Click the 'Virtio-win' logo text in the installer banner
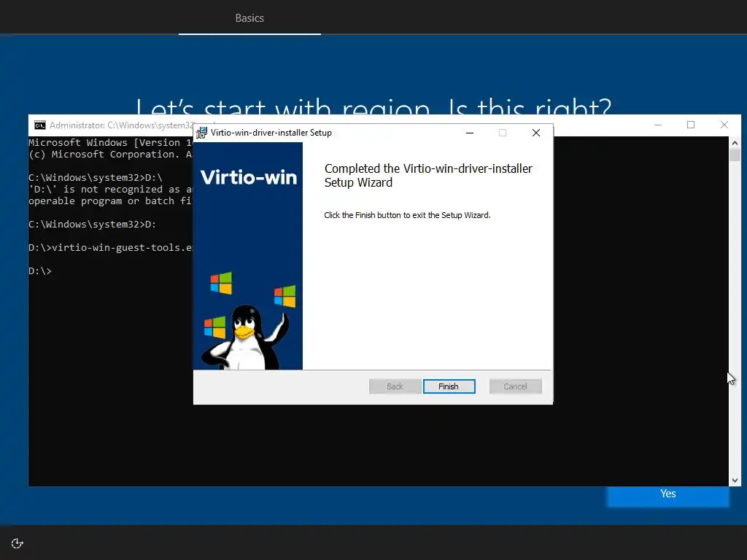The width and height of the screenshot is (747, 560). pos(249,177)
